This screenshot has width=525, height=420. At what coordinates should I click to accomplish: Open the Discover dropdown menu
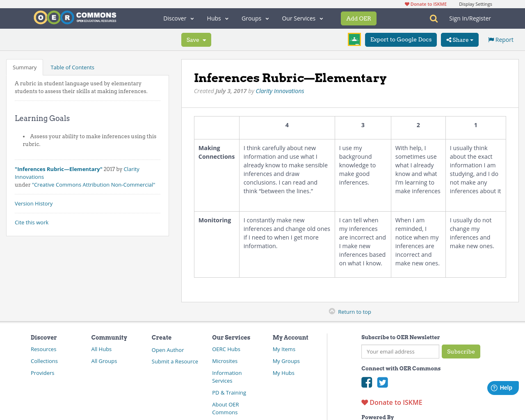click(177, 18)
